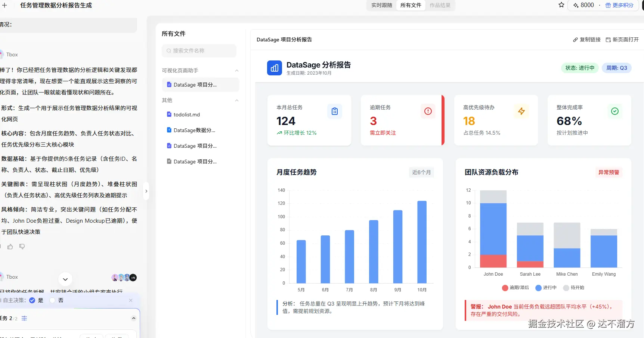Click the 近6个月 range badge
This screenshot has width=644, height=338.
click(x=421, y=172)
